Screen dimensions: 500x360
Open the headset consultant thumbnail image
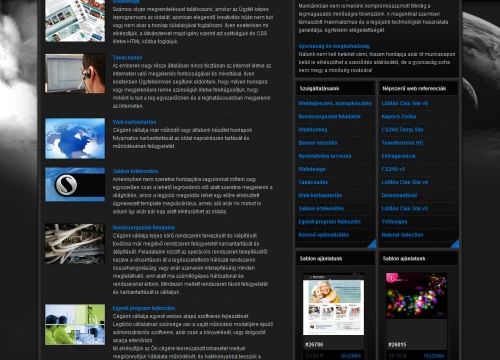75,73
